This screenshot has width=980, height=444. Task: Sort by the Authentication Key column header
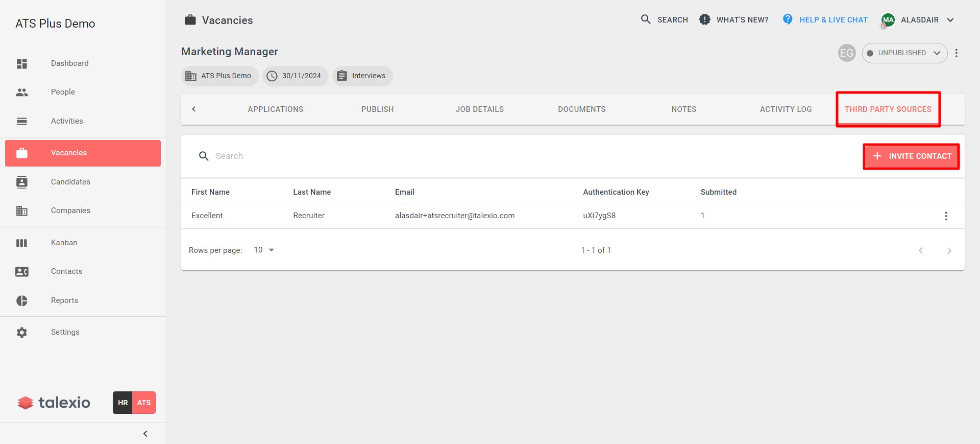point(616,192)
